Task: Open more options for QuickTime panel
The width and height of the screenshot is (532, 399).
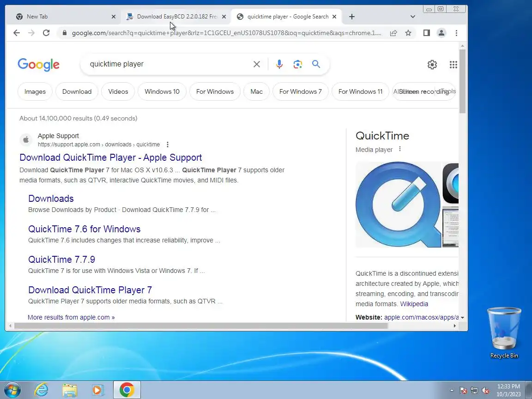Action: pyautogui.click(x=400, y=149)
